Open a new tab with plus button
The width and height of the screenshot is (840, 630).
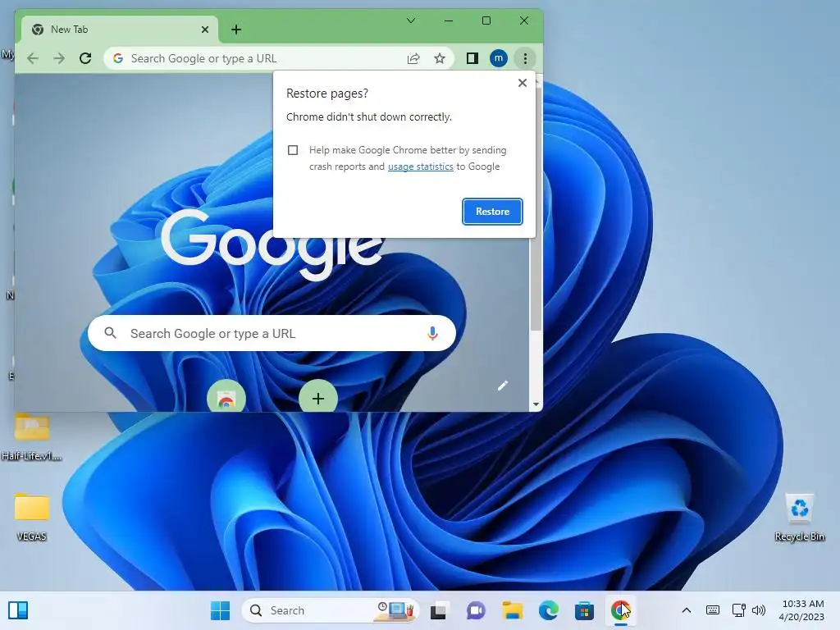click(236, 30)
